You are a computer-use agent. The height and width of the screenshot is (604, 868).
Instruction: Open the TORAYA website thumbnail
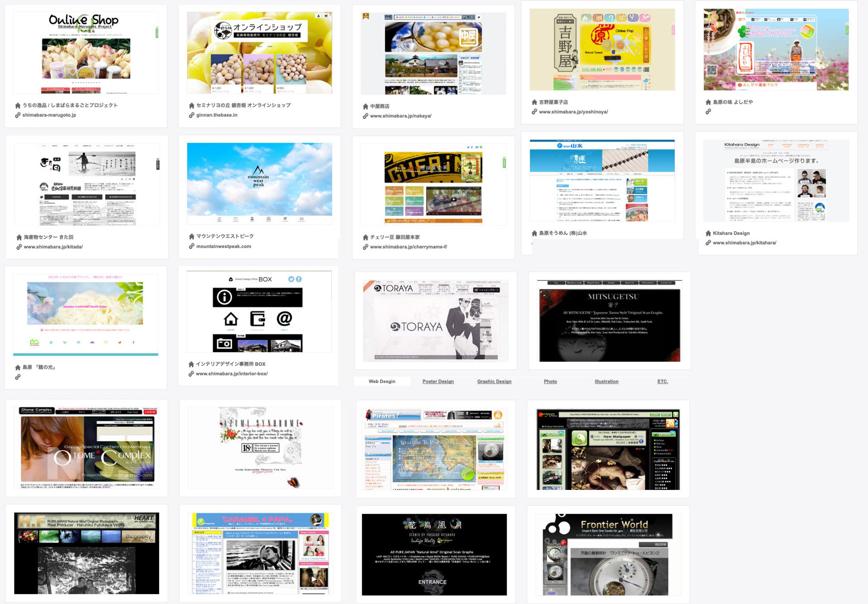coord(435,321)
